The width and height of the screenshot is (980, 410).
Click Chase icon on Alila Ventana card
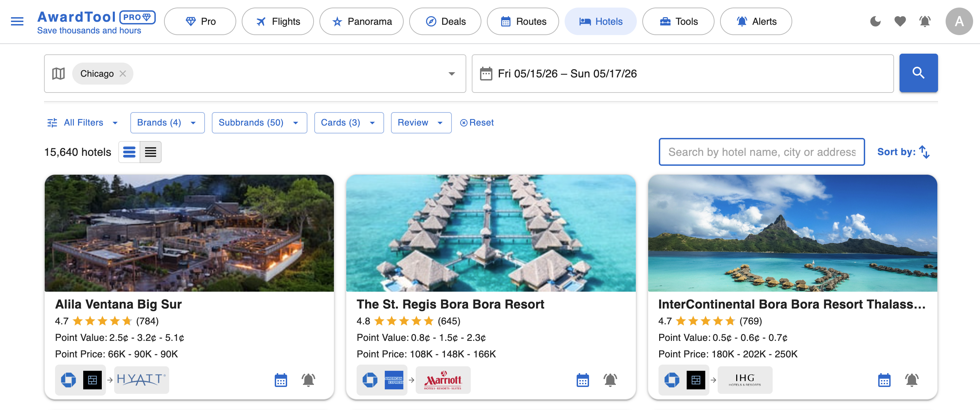tap(68, 380)
